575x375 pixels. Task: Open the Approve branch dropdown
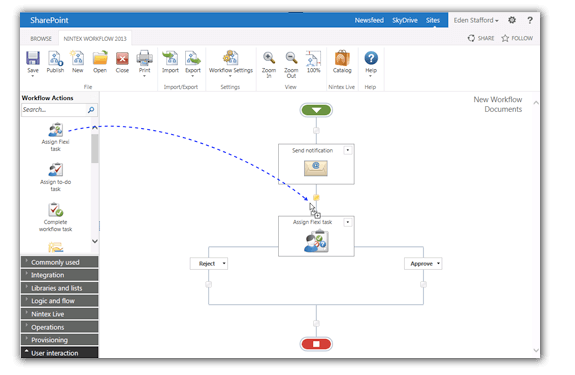(438, 264)
